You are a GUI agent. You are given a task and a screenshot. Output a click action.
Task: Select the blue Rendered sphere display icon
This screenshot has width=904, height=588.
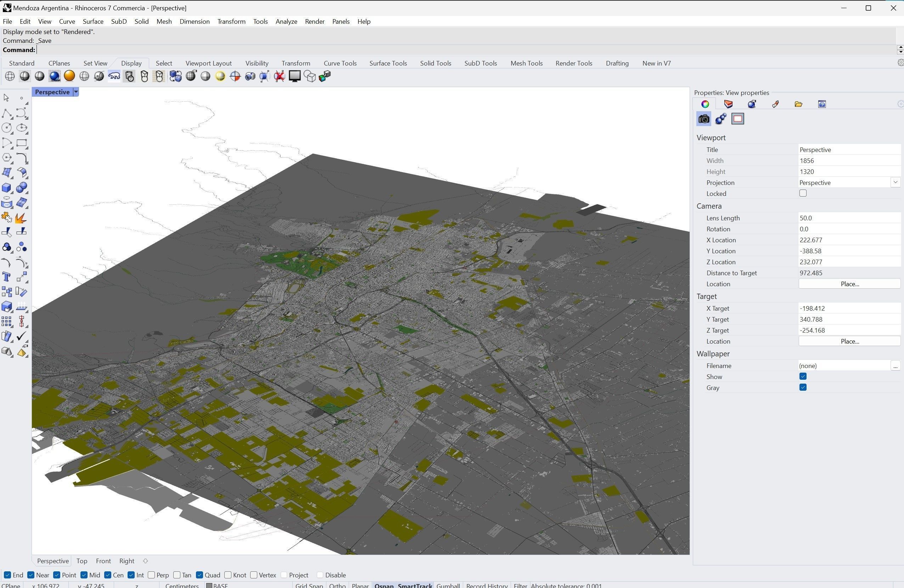pos(54,76)
